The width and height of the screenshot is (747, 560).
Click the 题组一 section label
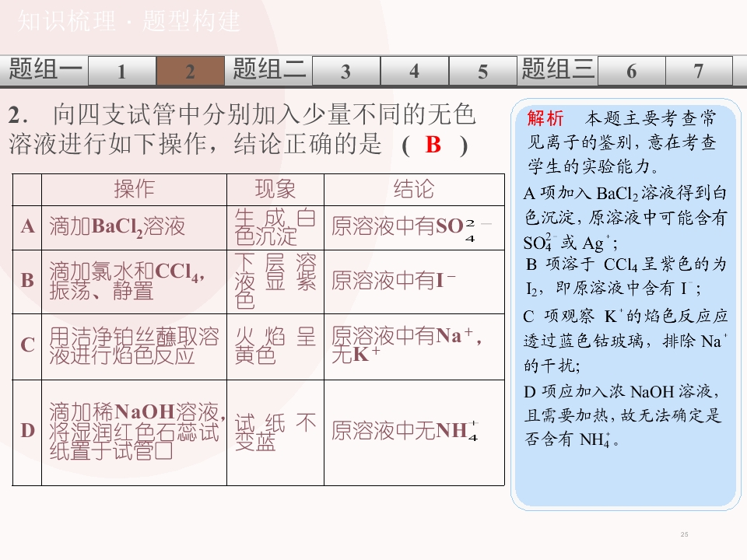pos(45,69)
